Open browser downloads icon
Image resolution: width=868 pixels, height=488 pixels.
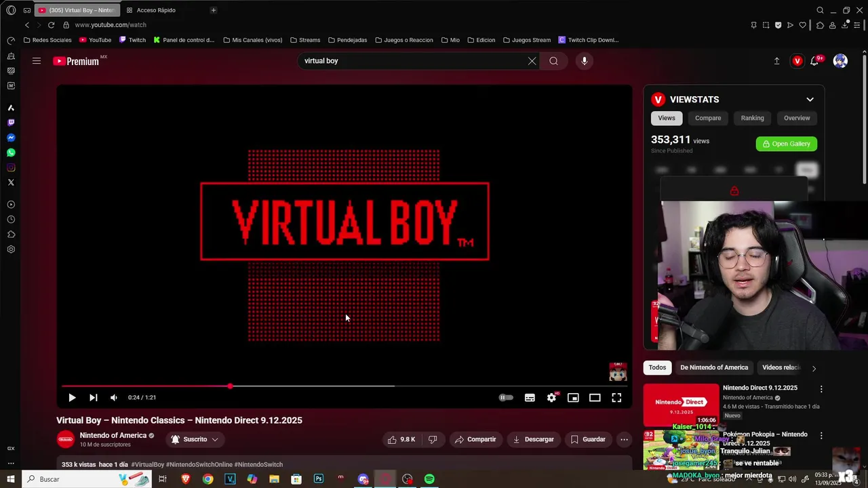click(845, 25)
